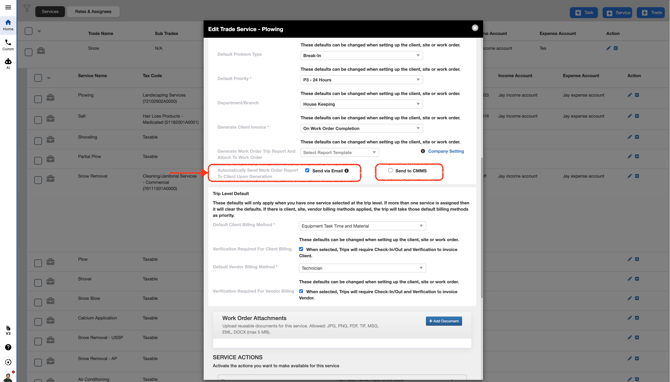
Task: Click the Tax Code column header
Action: (x=152, y=76)
